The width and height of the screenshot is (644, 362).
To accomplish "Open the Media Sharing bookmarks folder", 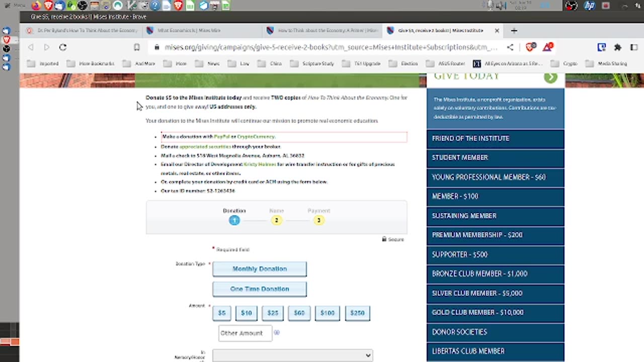I will pyautogui.click(x=606, y=64).
